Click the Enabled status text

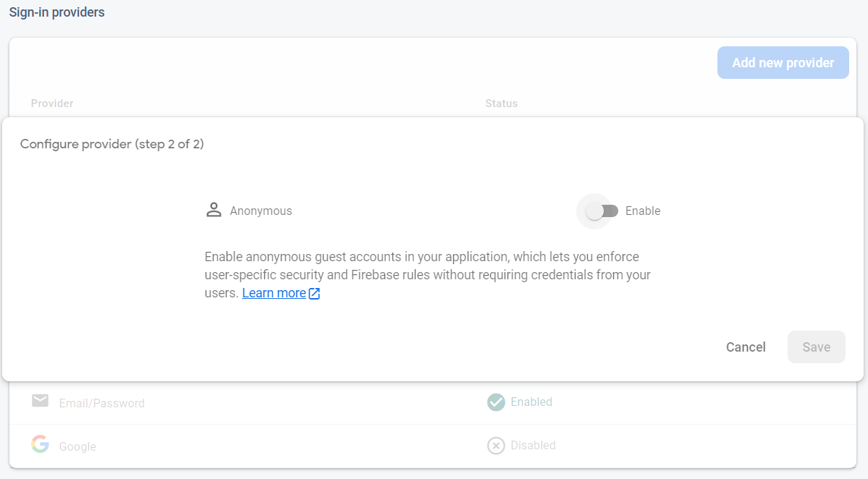[531, 402]
